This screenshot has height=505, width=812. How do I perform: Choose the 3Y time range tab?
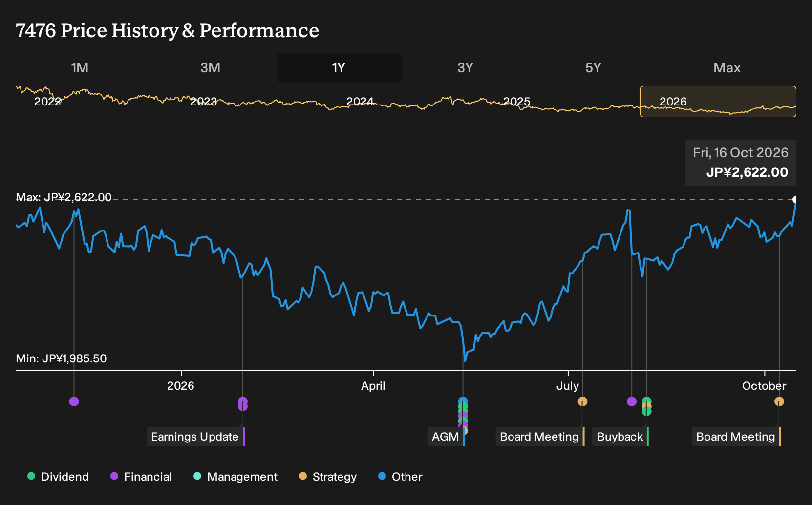point(465,68)
